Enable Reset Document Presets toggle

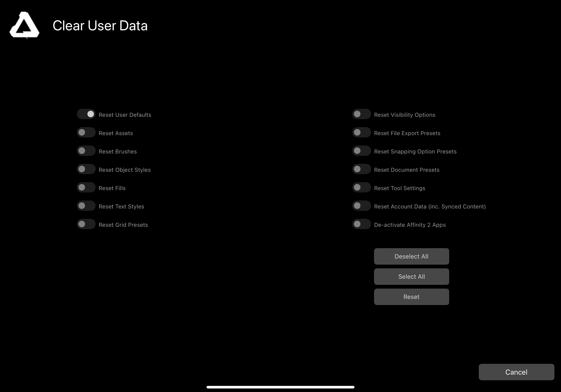[x=361, y=169]
